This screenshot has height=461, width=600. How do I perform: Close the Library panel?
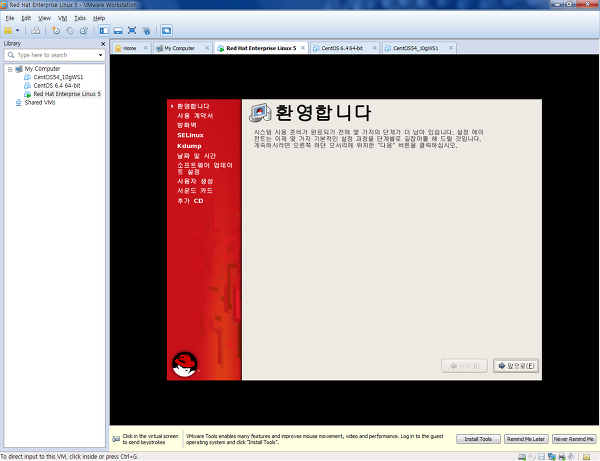pyautogui.click(x=103, y=44)
